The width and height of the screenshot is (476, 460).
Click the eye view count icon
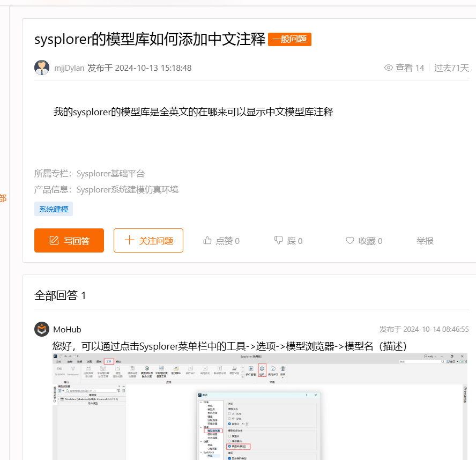(x=388, y=68)
